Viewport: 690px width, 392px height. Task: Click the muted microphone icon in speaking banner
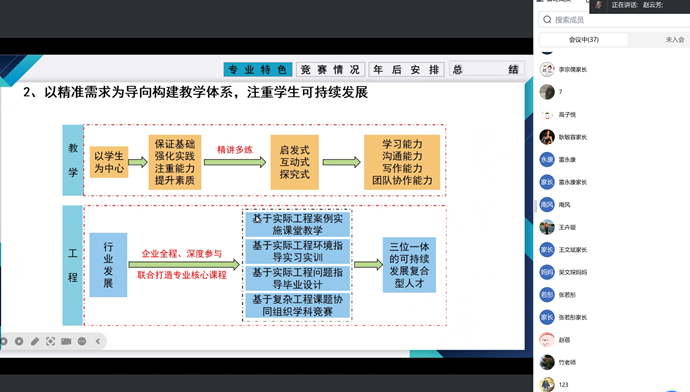pos(598,5)
